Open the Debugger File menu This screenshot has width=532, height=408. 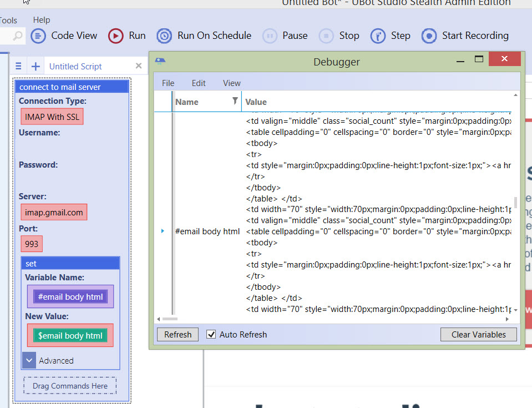[x=168, y=83]
